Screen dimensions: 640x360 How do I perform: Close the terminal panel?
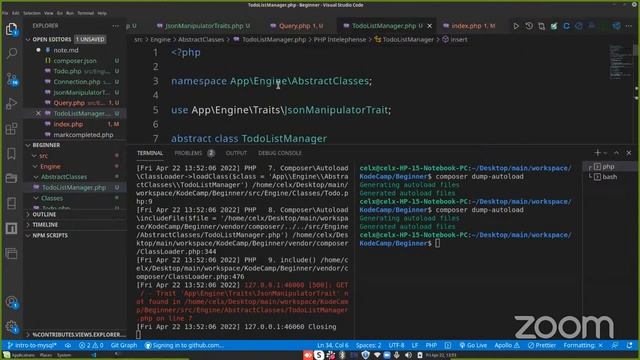point(629,153)
